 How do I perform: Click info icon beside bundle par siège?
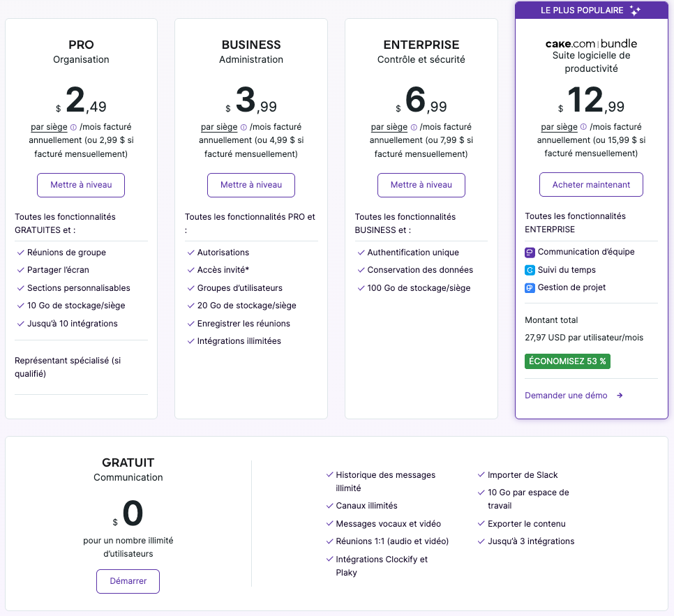click(x=584, y=128)
